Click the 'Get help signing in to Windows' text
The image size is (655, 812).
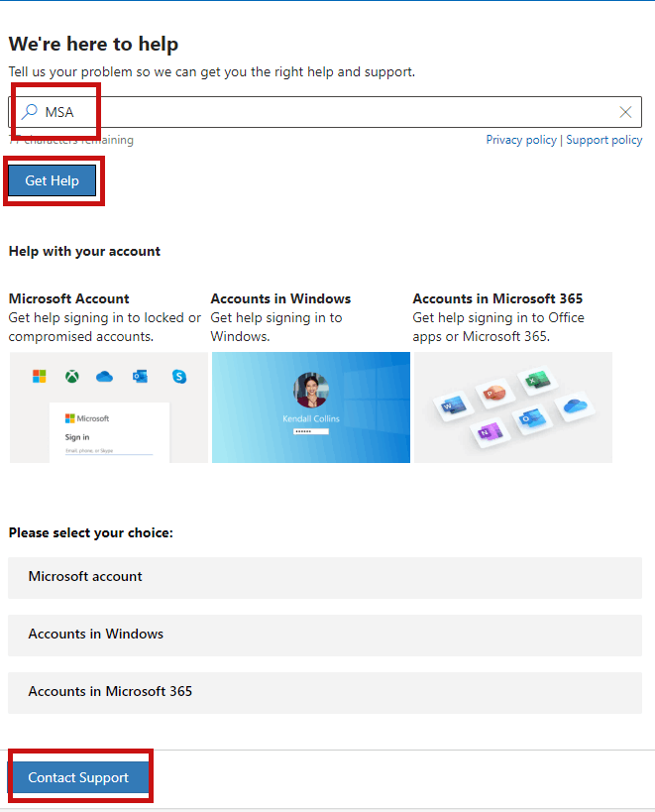click(276, 327)
